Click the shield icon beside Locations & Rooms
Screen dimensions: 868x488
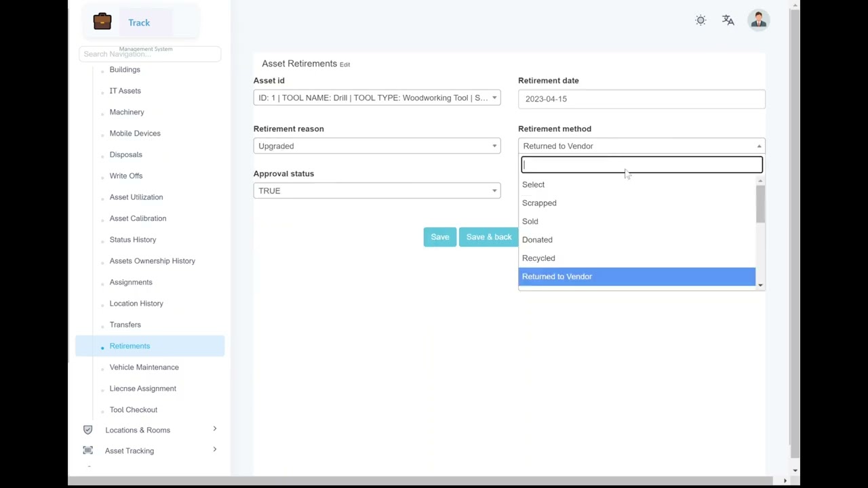coord(87,430)
